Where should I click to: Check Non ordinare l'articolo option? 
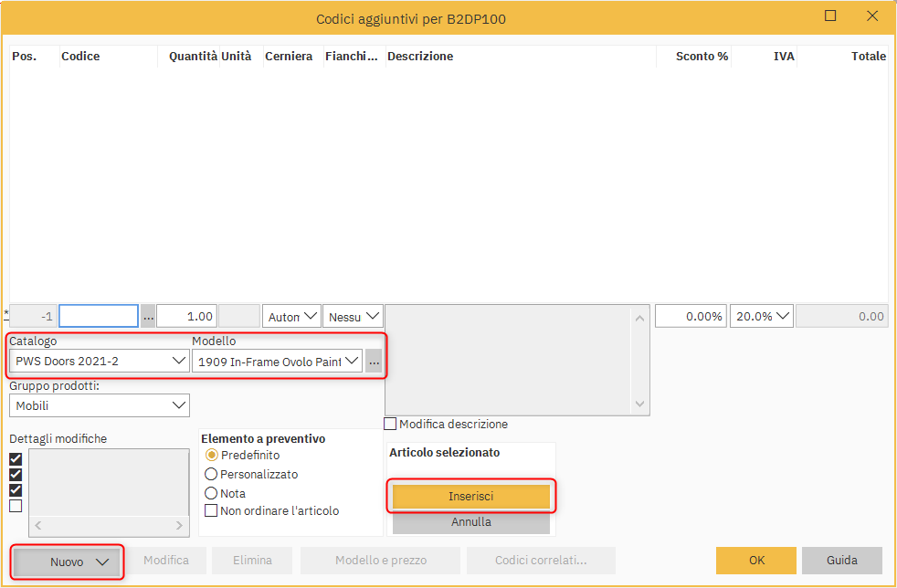coord(211,511)
